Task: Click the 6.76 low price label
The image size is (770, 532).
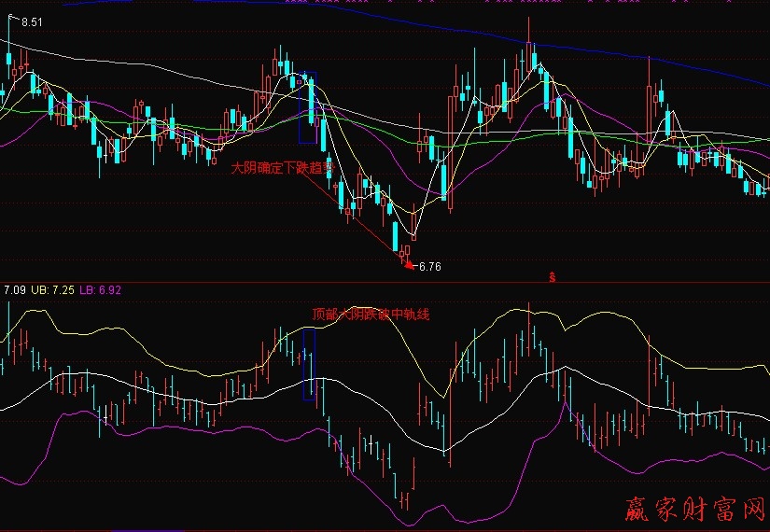Action: (x=429, y=267)
